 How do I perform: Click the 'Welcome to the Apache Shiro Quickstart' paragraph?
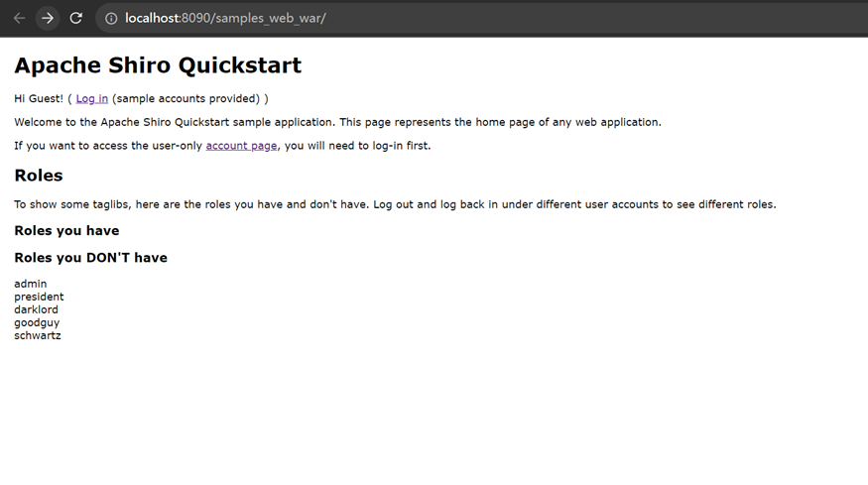[x=337, y=122]
